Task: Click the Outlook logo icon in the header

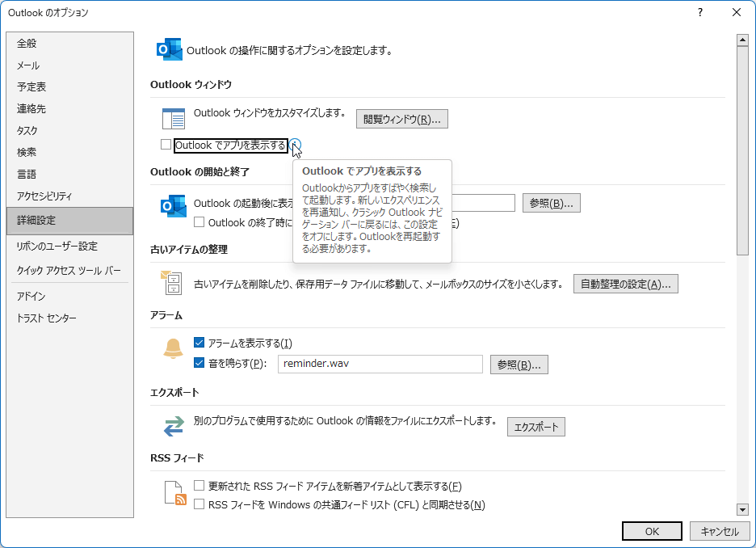Action: tap(169, 50)
